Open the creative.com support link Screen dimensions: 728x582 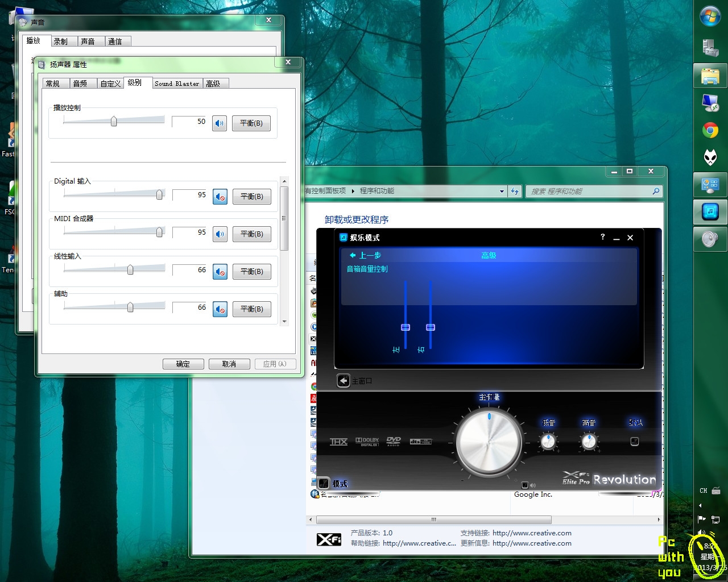(x=532, y=533)
